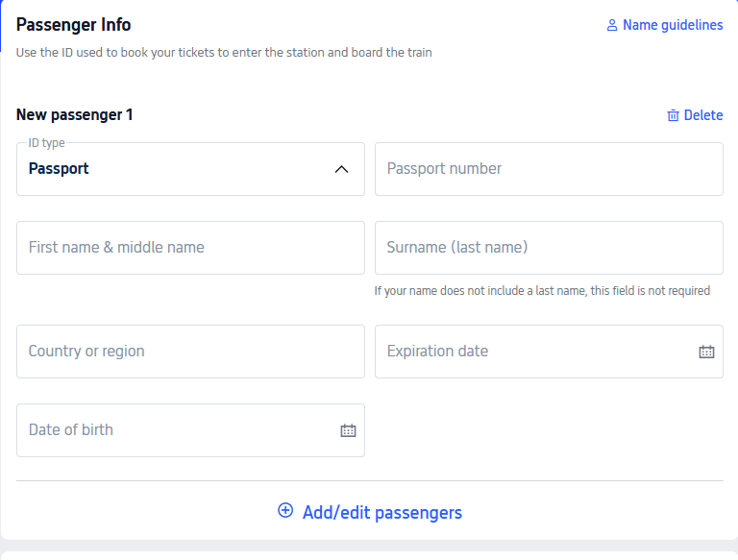Click the ID usage instruction under Passenger Info
The height and width of the screenshot is (560, 738).
(x=224, y=53)
